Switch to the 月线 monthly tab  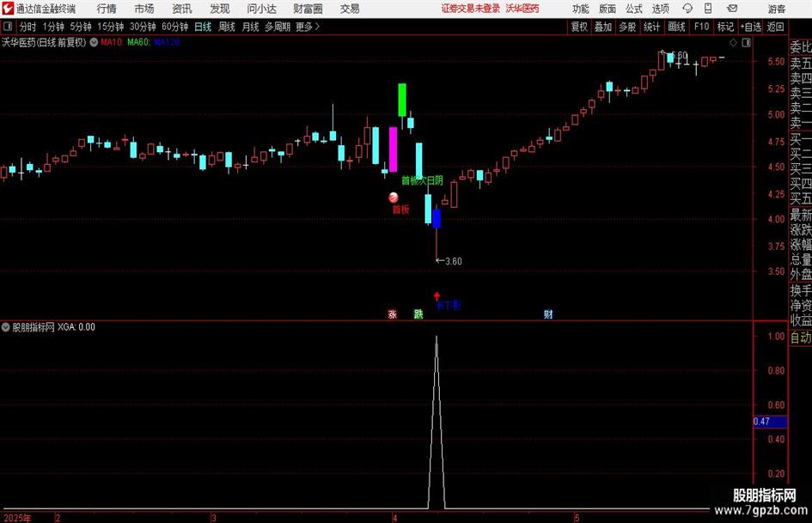pyautogui.click(x=251, y=27)
